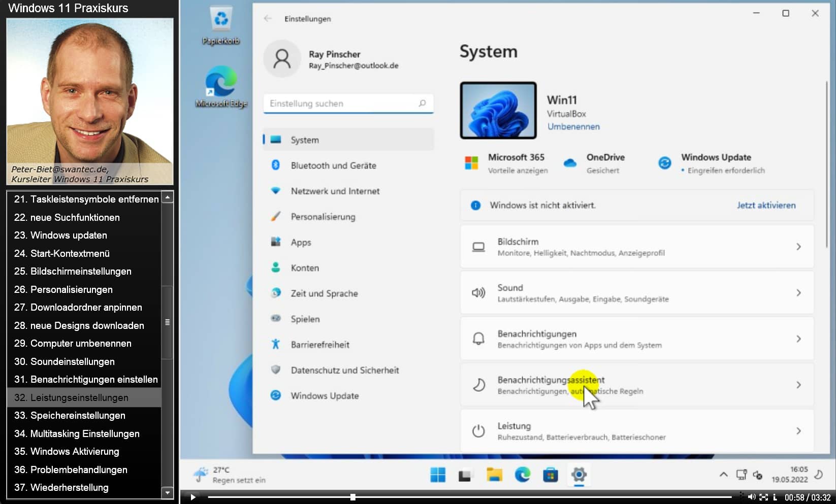
Task: Click the Task View taskbar icon
Action: click(465, 475)
